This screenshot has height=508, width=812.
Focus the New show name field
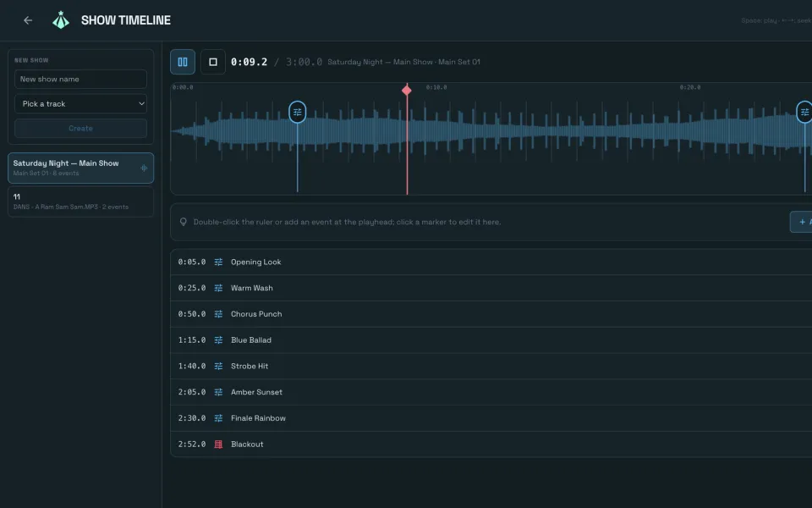[81, 80]
